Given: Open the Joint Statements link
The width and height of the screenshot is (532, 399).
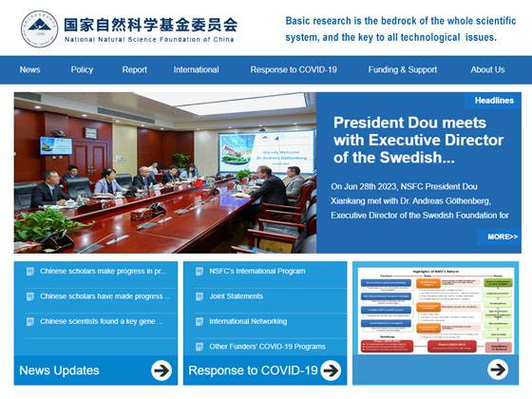Looking at the screenshot, I should click(237, 296).
